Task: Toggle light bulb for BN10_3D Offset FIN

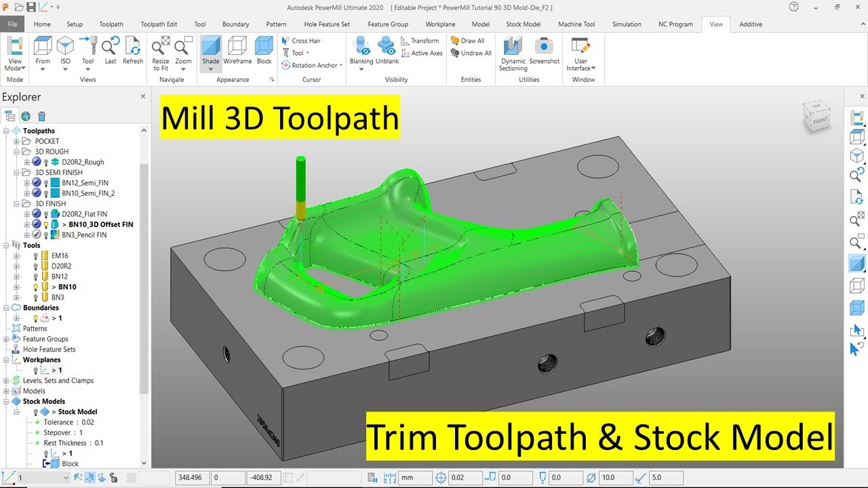Action: 46,224
